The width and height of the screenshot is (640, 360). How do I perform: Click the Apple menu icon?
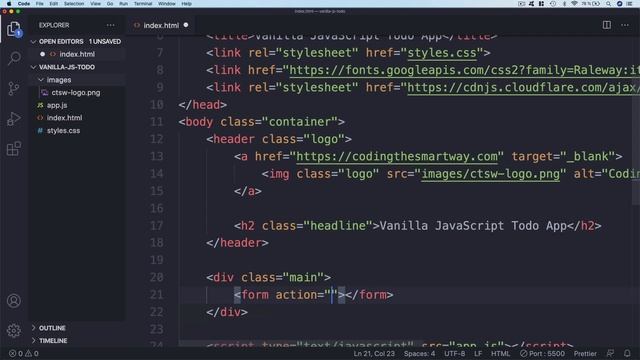click(x=8, y=4)
